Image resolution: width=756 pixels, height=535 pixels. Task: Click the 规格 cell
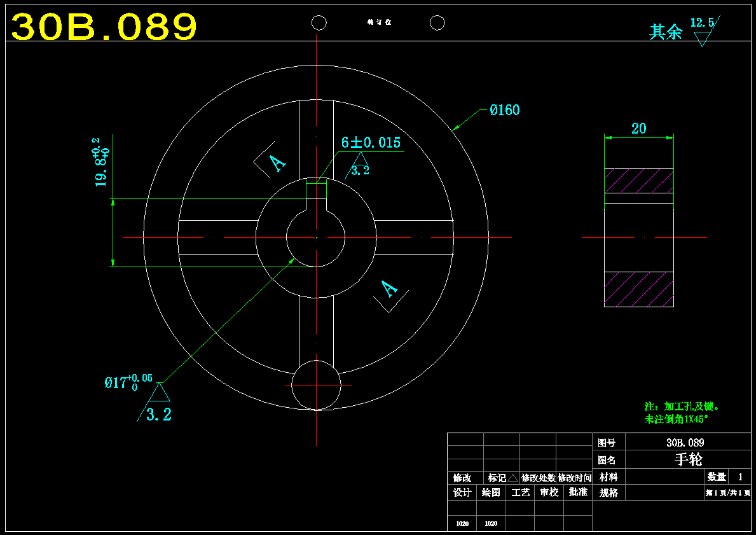coord(608,493)
